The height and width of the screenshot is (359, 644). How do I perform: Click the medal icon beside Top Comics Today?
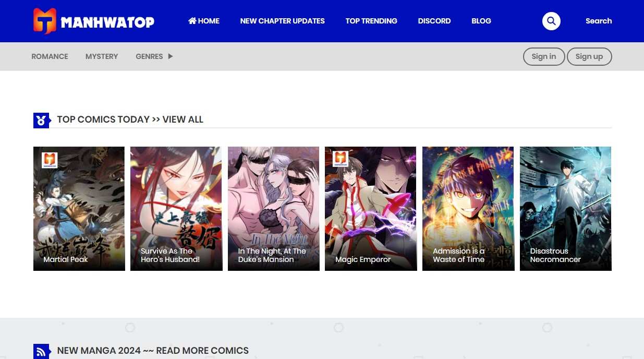tap(41, 120)
